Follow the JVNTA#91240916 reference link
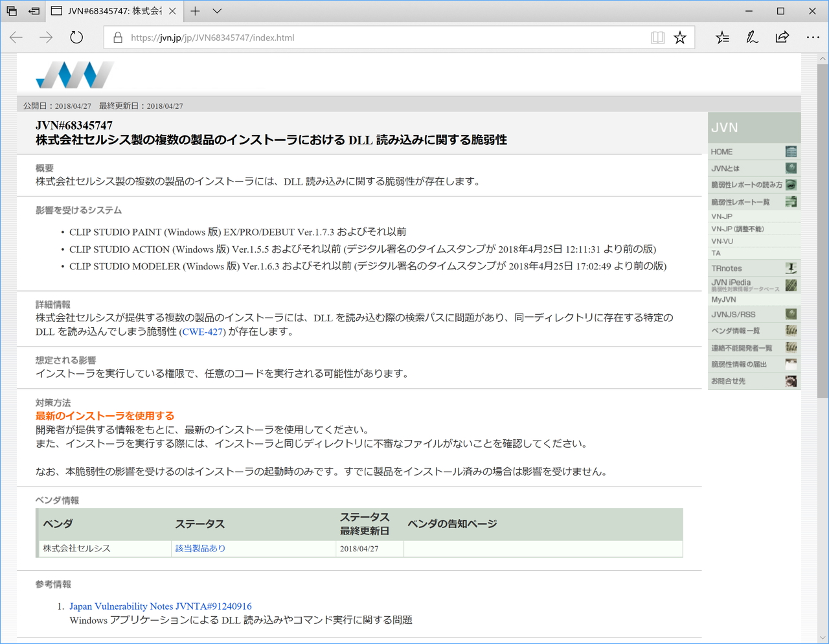 coord(160,606)
